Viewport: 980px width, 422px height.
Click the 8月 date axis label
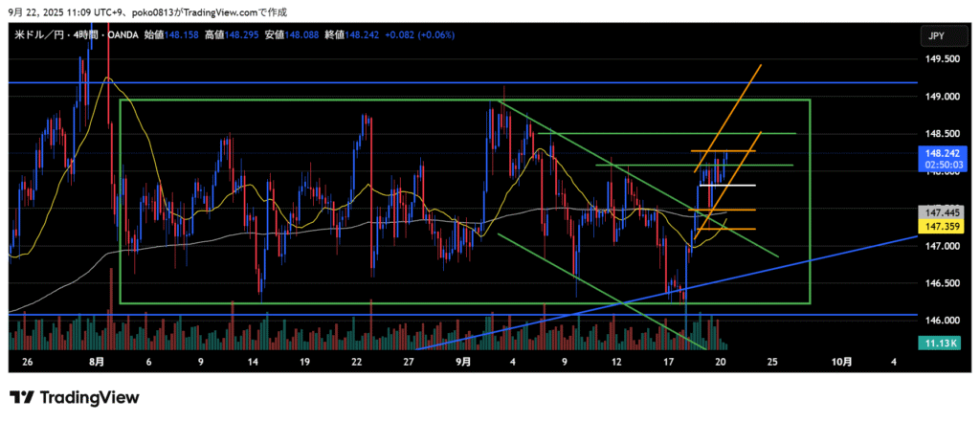(96, 363)
